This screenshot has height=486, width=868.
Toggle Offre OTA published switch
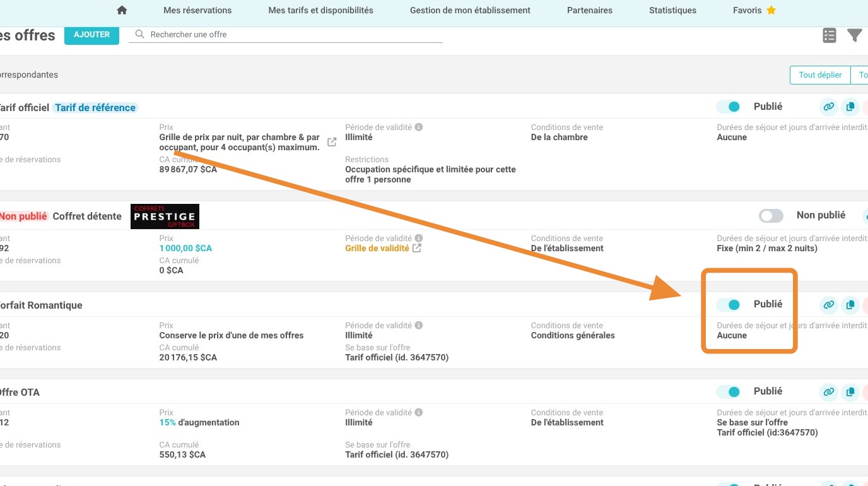pyautogui.click(x=729, y=392)
